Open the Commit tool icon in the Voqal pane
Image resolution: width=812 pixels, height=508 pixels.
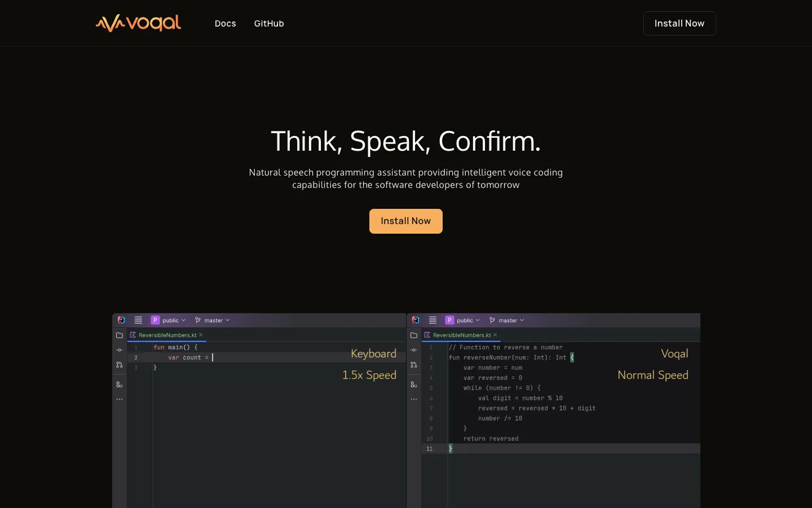pyautogui.click(x=414, y=350)
